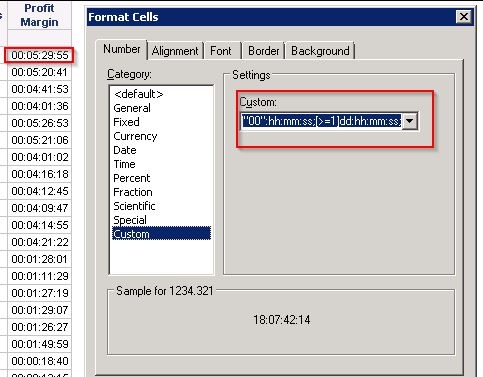Select cell 00:05:20:41

pyautogui.click(x=39, y=72)
